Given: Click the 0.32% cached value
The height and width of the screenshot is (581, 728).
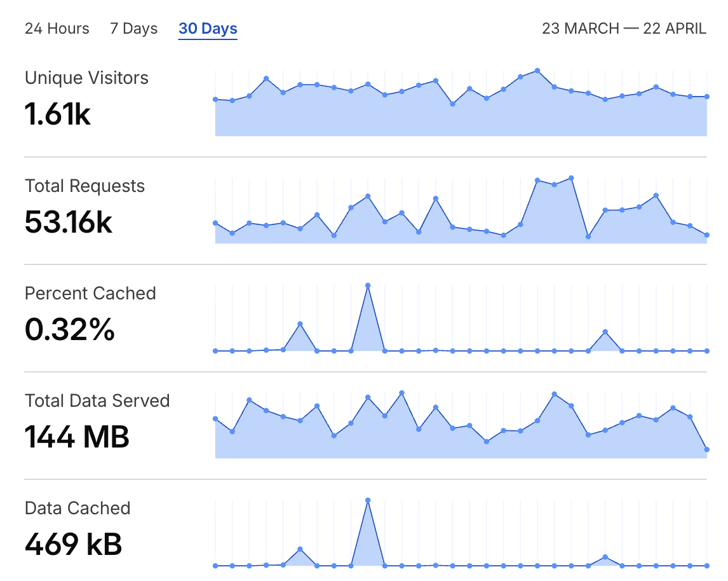Looking at the screenshot, I should [70, 329].
